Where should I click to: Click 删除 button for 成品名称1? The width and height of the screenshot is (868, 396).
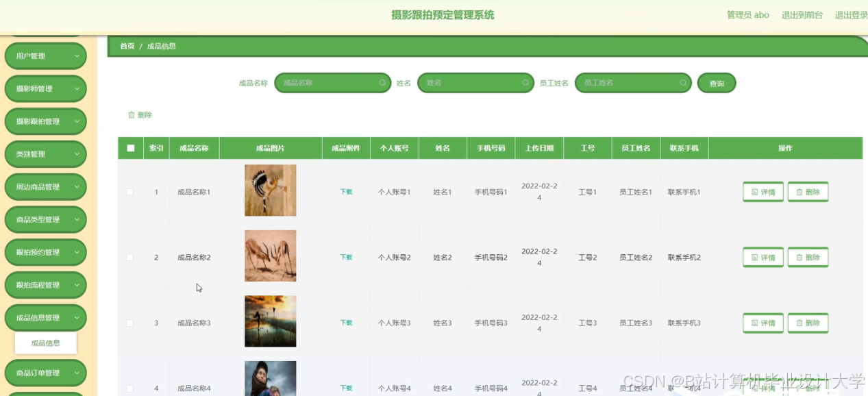(808, 193)
